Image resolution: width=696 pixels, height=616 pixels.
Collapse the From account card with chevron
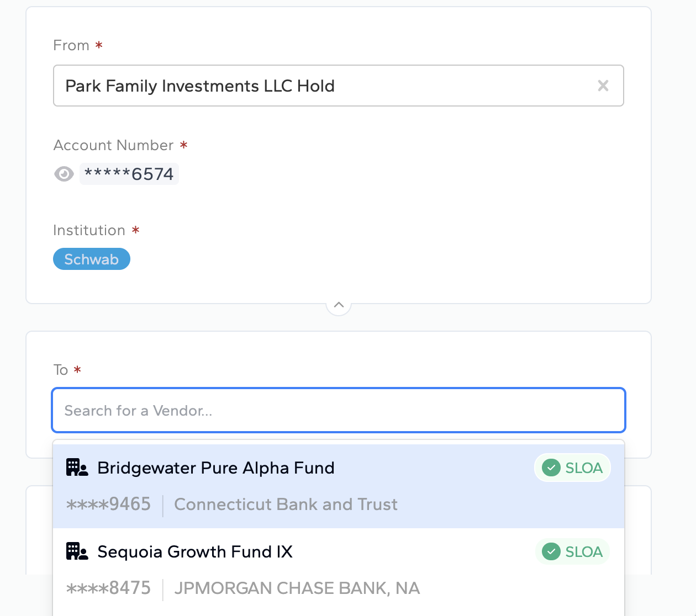[339, 305]
